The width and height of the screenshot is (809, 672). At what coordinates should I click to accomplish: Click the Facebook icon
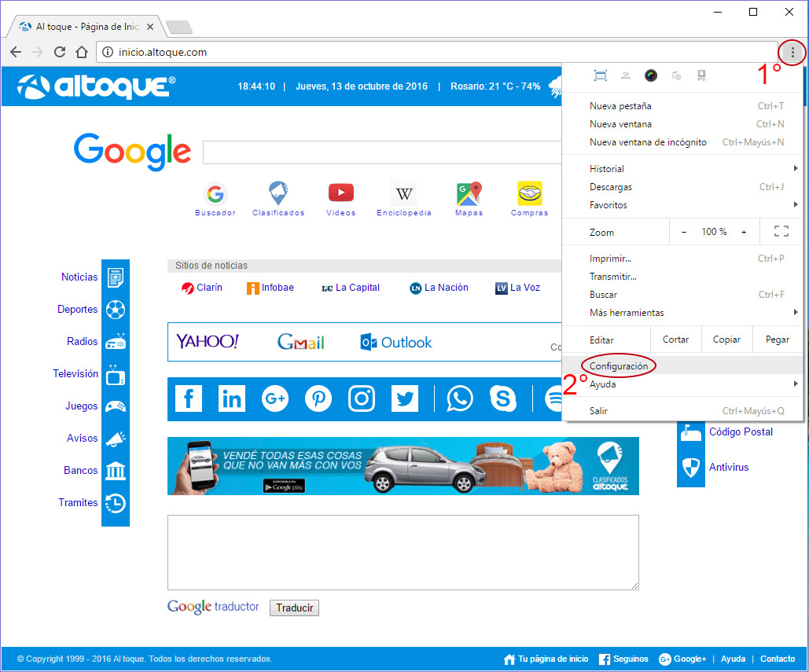189,398
